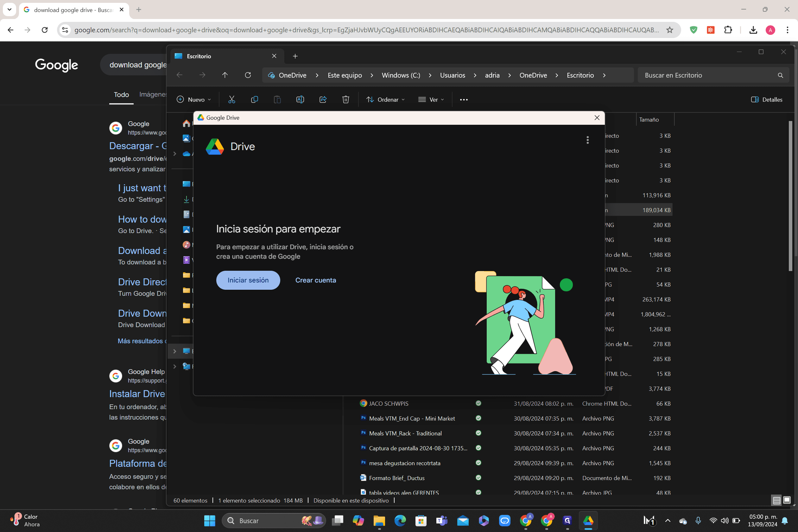Switch to the large thumbnails view toggle
Screen dimensions: 798x532
(x=787, y=500)
